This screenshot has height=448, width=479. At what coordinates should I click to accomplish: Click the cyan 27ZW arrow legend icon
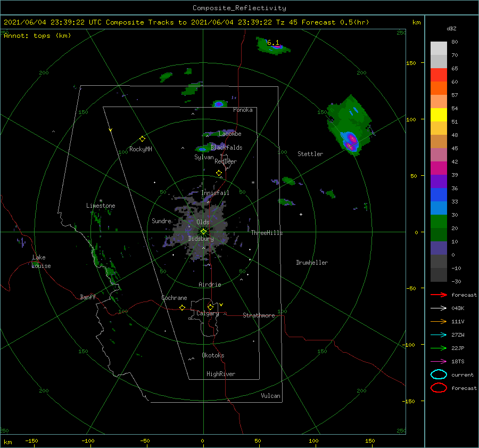click(439, 335)
